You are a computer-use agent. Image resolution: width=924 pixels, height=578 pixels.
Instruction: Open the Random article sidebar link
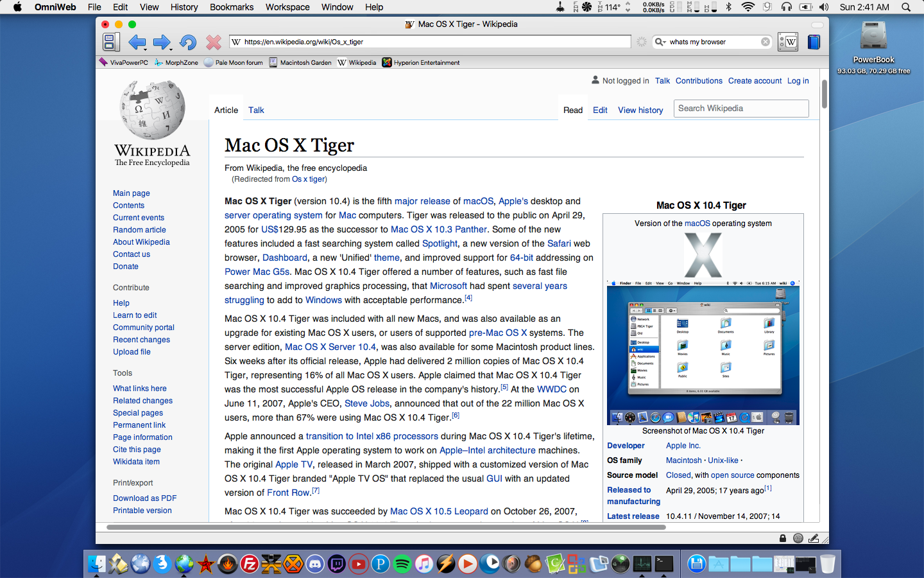pos(139,230)
